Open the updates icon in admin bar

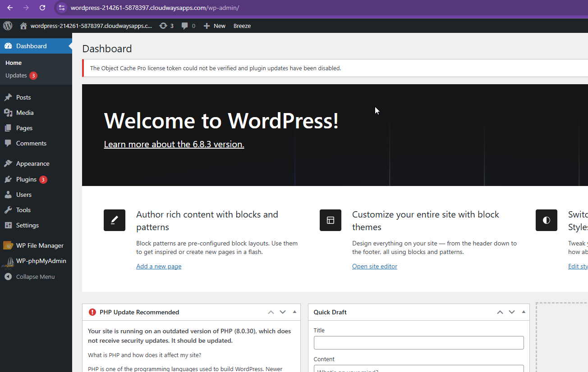(163, 26)
